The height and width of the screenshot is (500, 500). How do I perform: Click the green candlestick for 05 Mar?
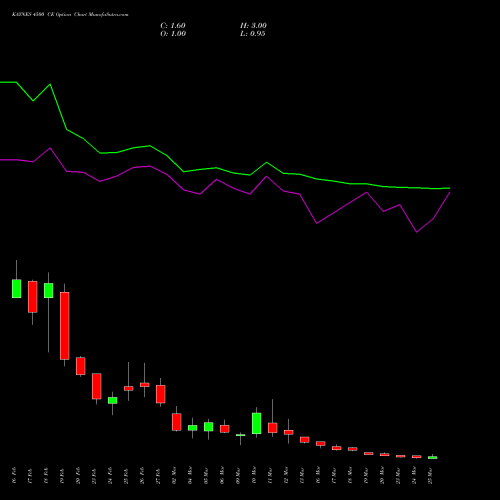(x=209, y=427)
